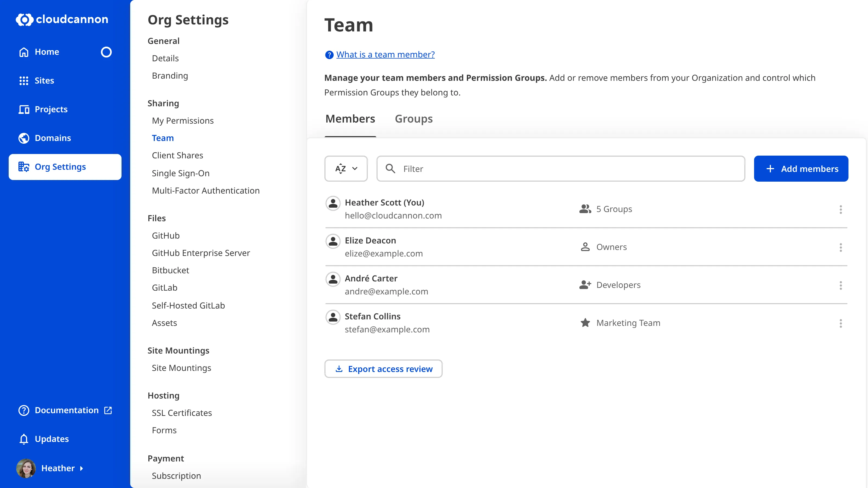Open Single Sign-On settings

click(x=181, y=173)
